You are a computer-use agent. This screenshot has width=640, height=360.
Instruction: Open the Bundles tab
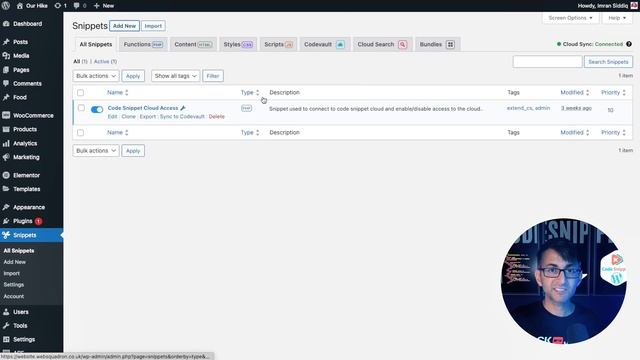pos(437,44)
